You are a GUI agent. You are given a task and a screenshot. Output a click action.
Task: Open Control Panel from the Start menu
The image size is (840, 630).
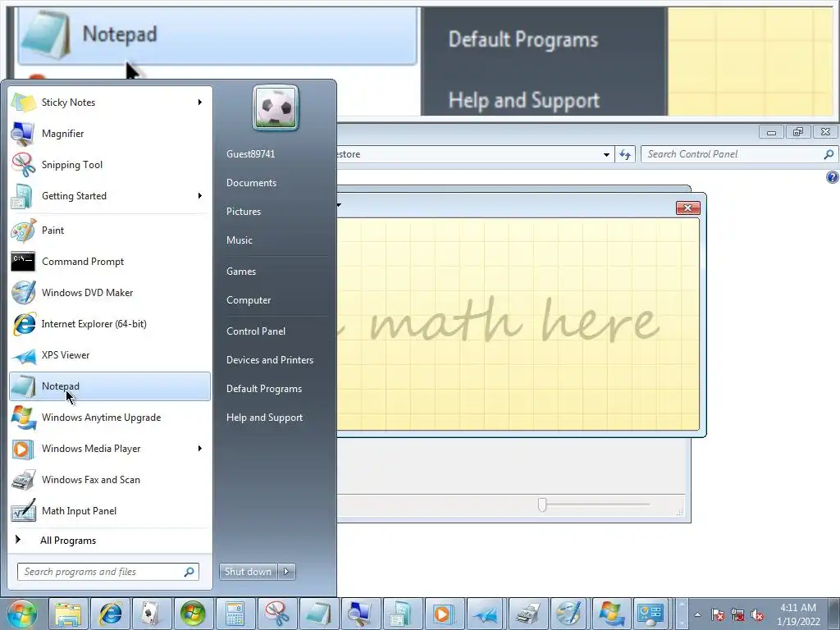coord(256,331)
